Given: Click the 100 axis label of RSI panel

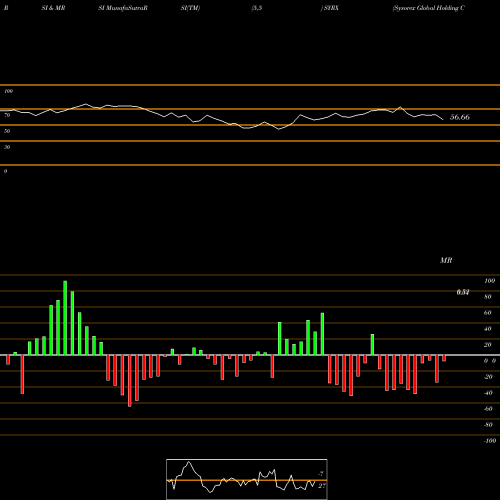Looking at the screenshot, I should [9, 91].
